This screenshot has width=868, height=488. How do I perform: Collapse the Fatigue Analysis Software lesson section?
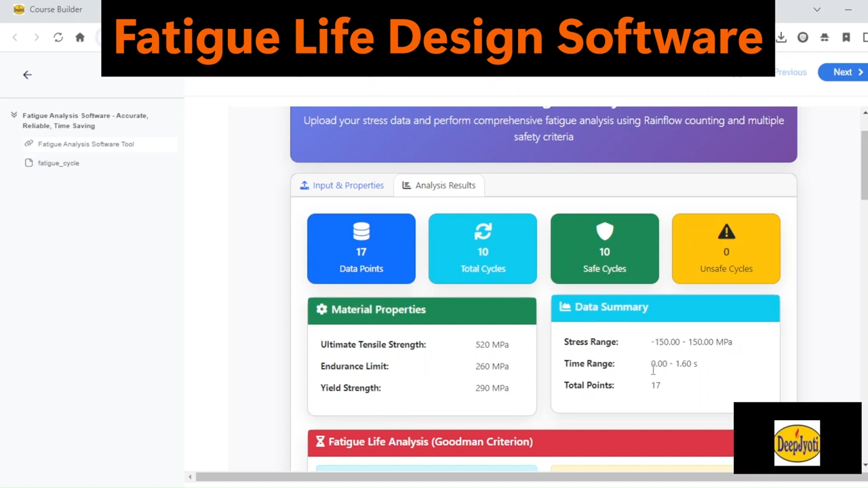14,115
